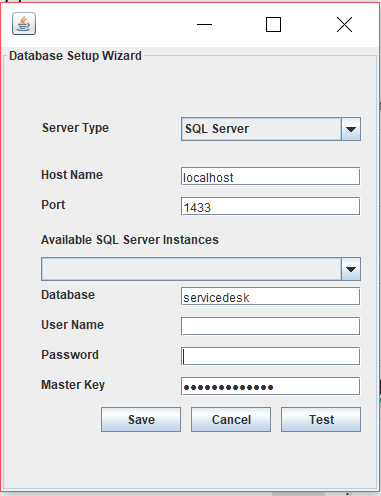Image resolution: width=381 pixels, height=496 pixels.
Task: Click the User Name label
Action: click(72, 325)
